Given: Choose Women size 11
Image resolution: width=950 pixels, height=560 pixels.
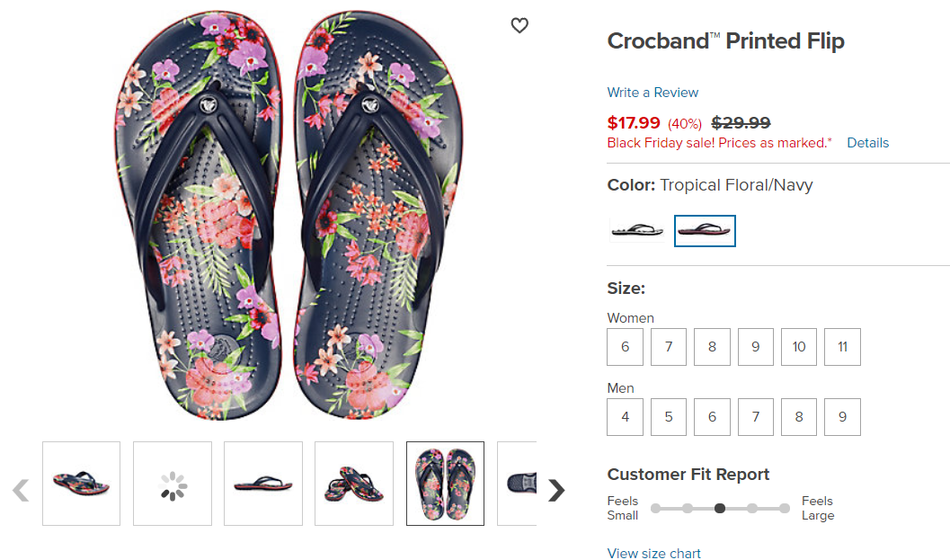Looking at the screenshot, I should point(842,347).
